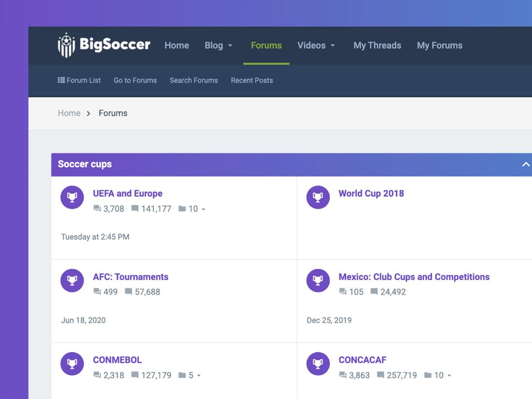
Task: Expand the subforum dropdown next to CONCACAF's 10
Action: pyautogui.click(x=448, y=375)
